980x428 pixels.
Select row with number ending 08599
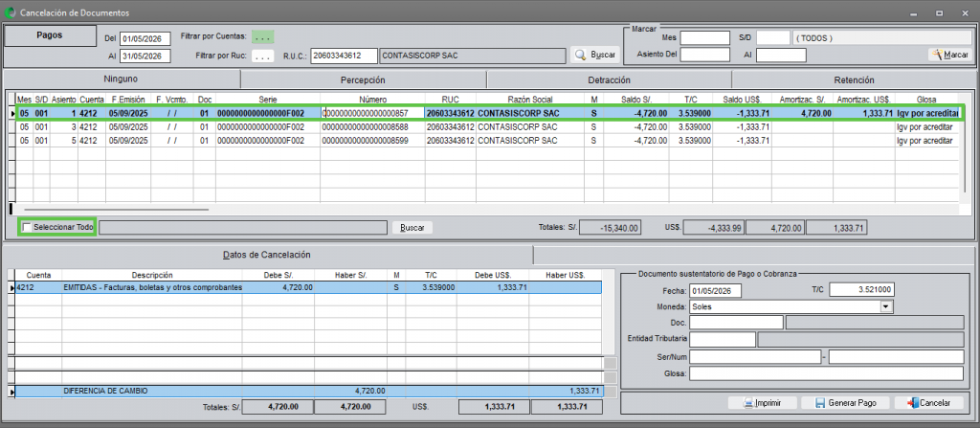487,141
